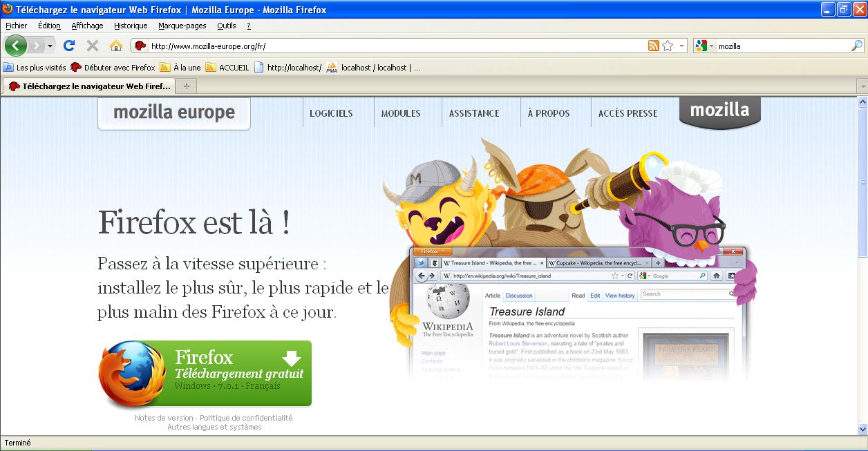Open the Google search engine selector

[x=705, y=46]
